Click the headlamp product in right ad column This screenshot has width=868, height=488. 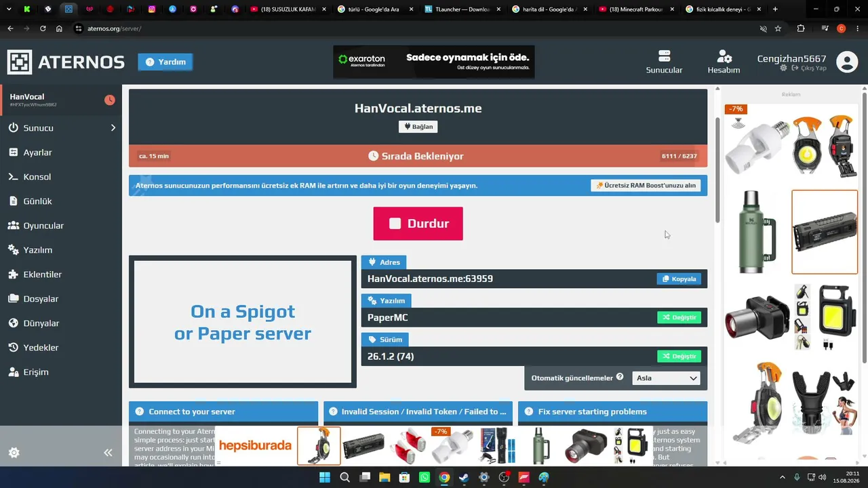(x=757, y=317)
